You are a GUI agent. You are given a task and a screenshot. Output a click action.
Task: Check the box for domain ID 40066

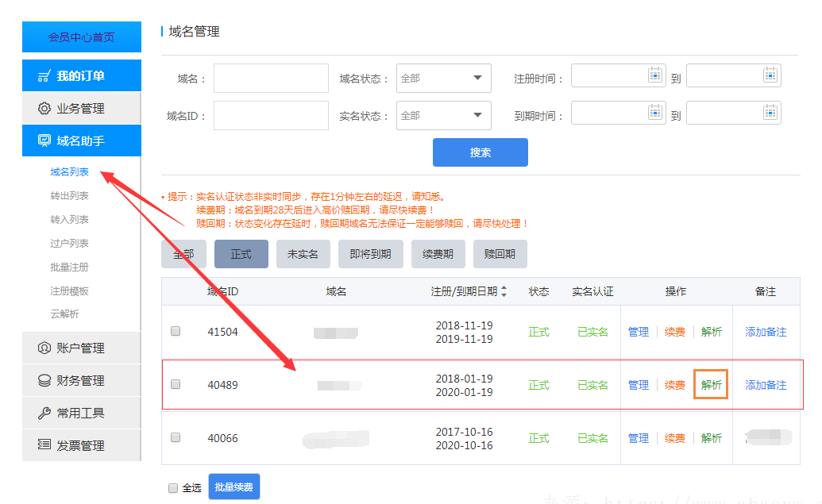click(176, 437)
